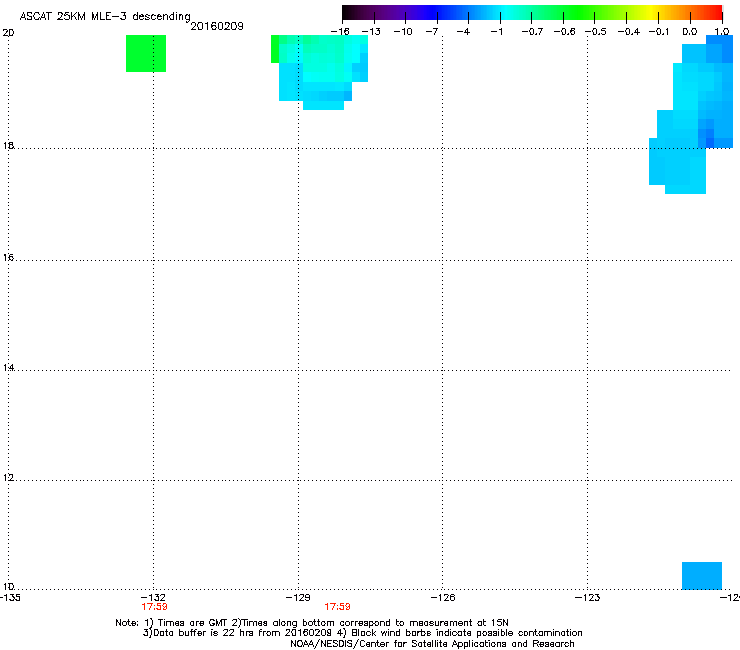740x650 pixels.
Task: Click the colorbar label "1.0"
Action: [722, 32]
